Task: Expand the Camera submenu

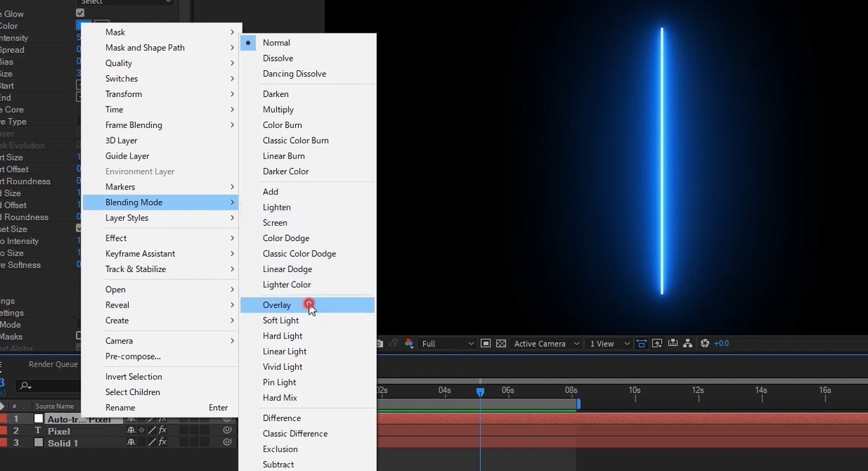Action: (x=161, y=341)
